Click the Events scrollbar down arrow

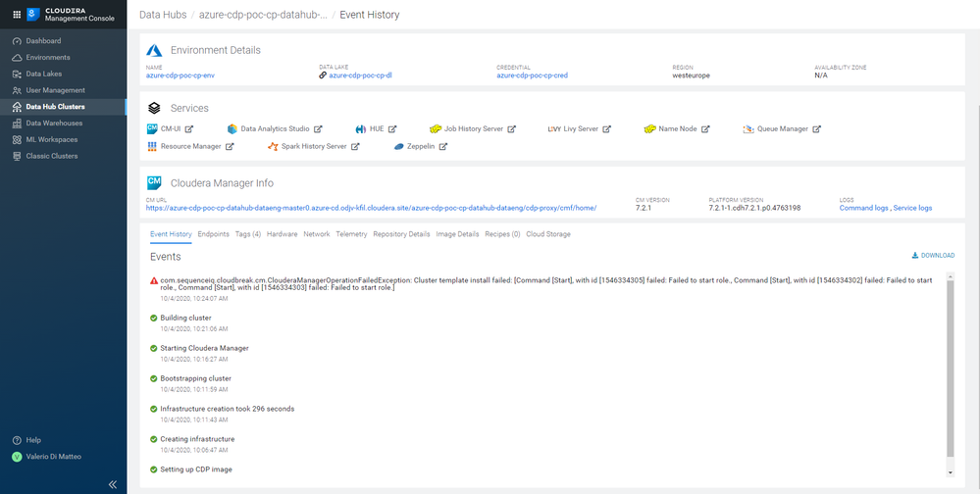coord(951,472)
